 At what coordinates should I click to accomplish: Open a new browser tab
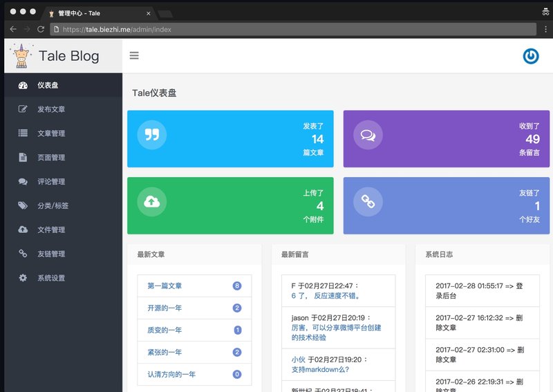coord(165,14)
